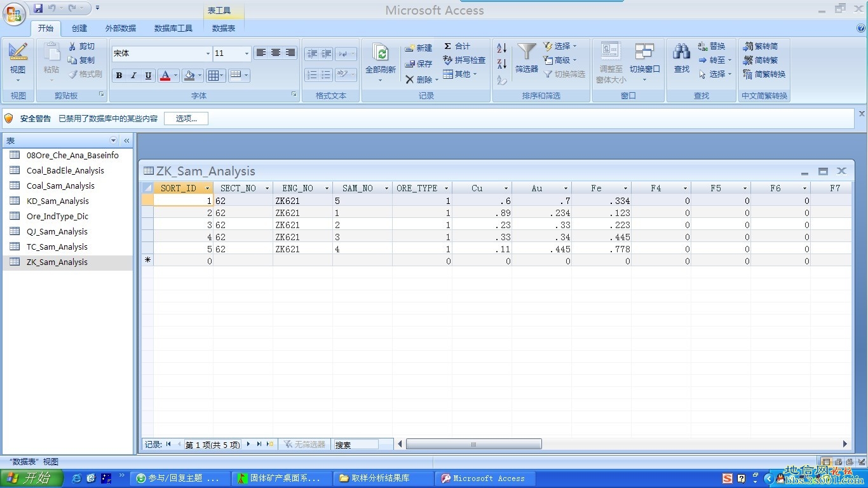868x488 pixels.
Task: Click the fill color bucket swatch
Action: [x=189, y=76]
